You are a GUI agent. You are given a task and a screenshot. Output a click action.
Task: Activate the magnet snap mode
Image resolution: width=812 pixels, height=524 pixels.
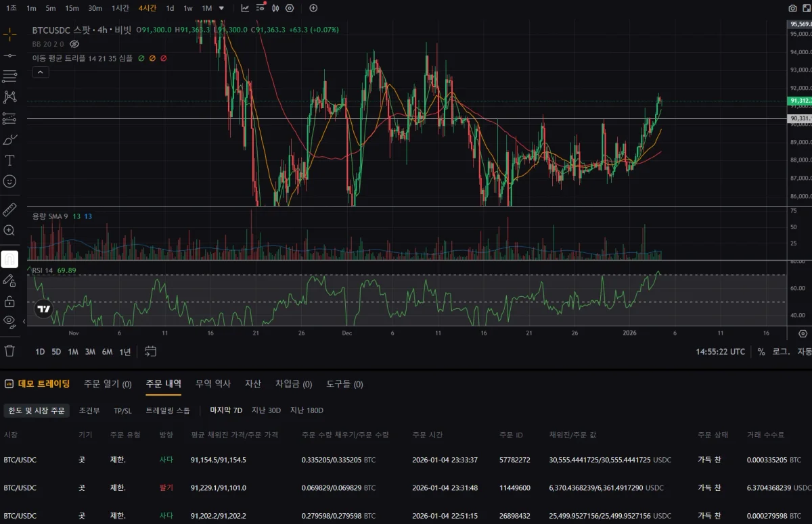9,258
